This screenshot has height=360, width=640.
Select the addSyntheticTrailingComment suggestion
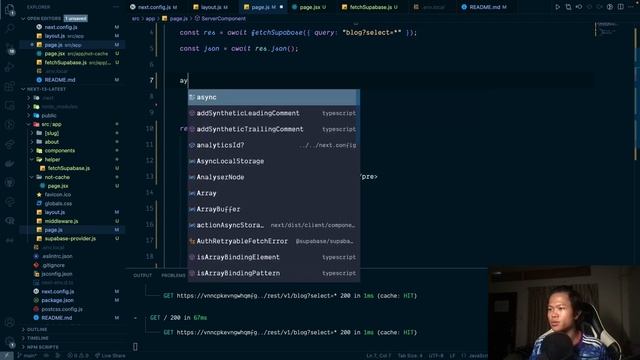(273, 129)
